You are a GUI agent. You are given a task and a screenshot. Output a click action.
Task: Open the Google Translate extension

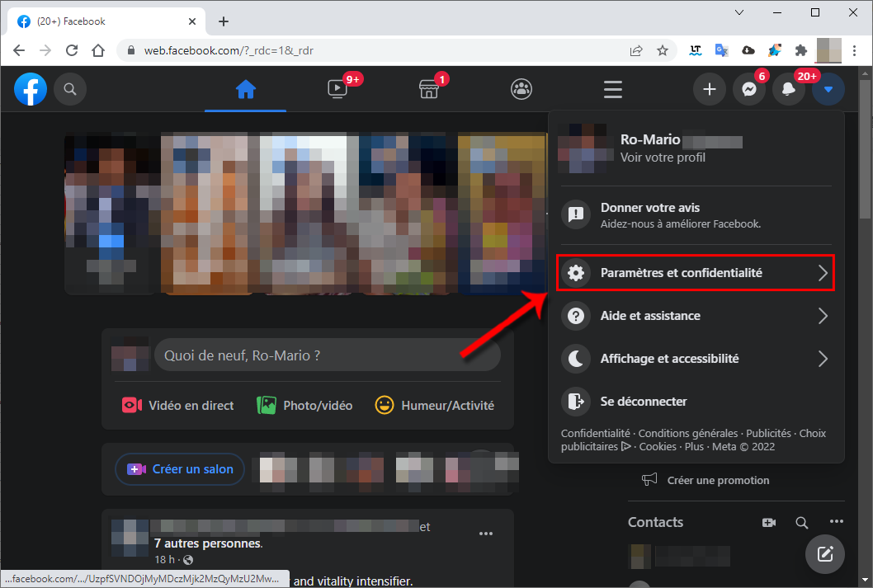coord(721,50)
